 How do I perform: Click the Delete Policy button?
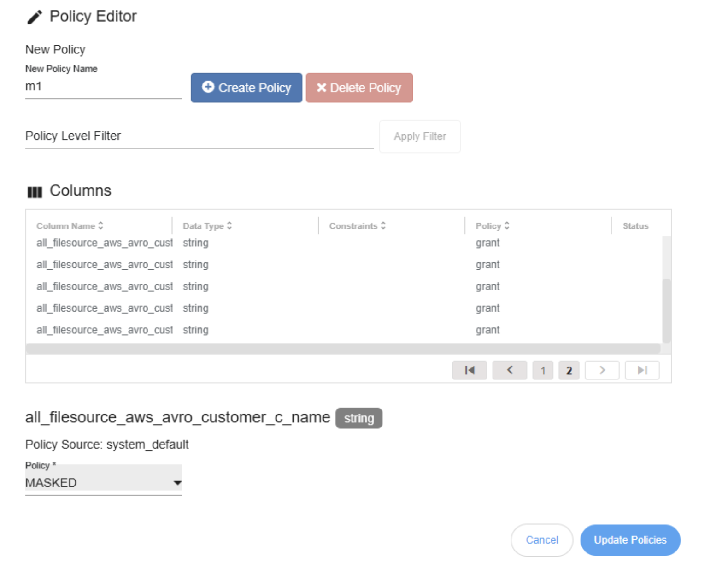359,88
